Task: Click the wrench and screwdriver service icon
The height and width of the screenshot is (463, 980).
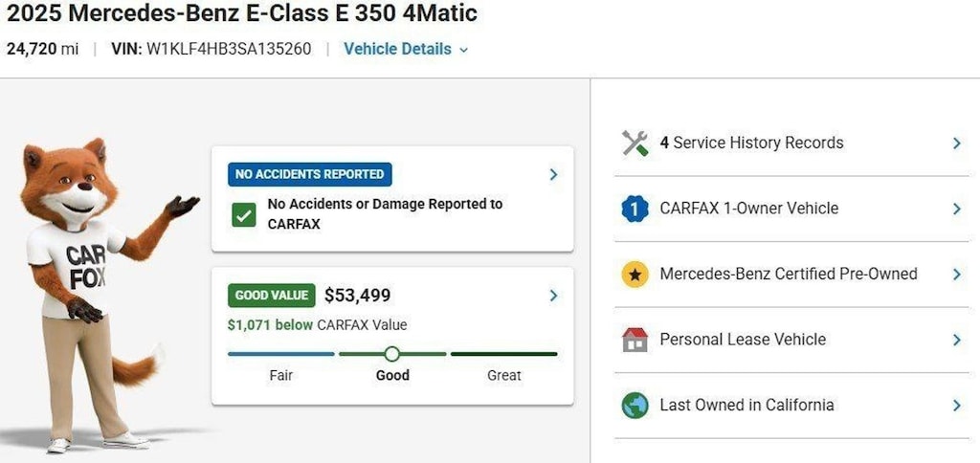Action: 635,143
